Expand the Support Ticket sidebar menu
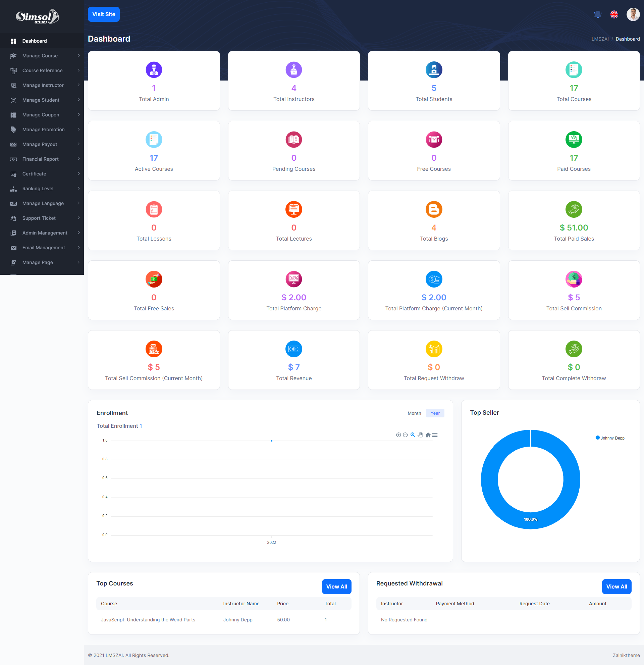Screen dimensions: 644x665 [x=39, y=218]
